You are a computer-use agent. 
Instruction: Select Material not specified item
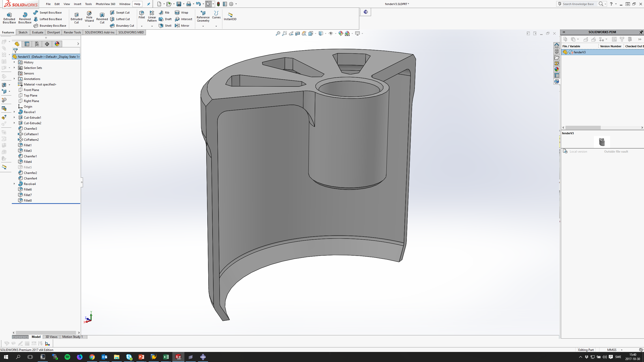pos(40,84)
